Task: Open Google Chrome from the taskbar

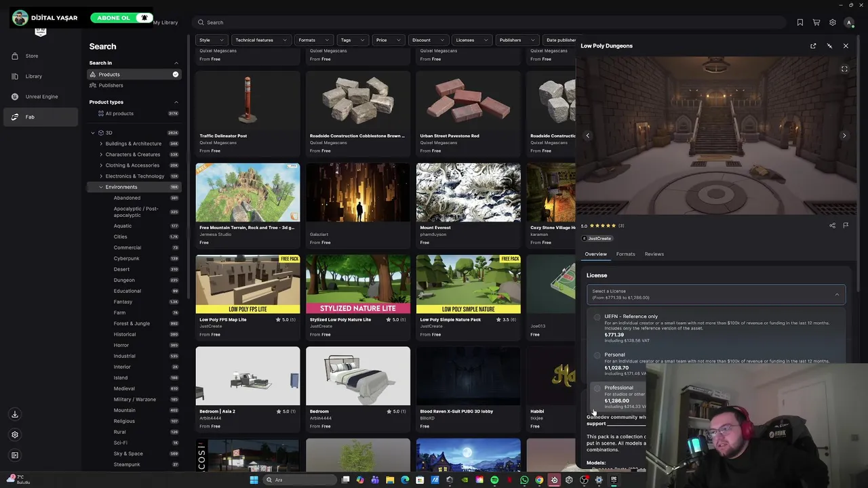Action: tap(539, 480)
